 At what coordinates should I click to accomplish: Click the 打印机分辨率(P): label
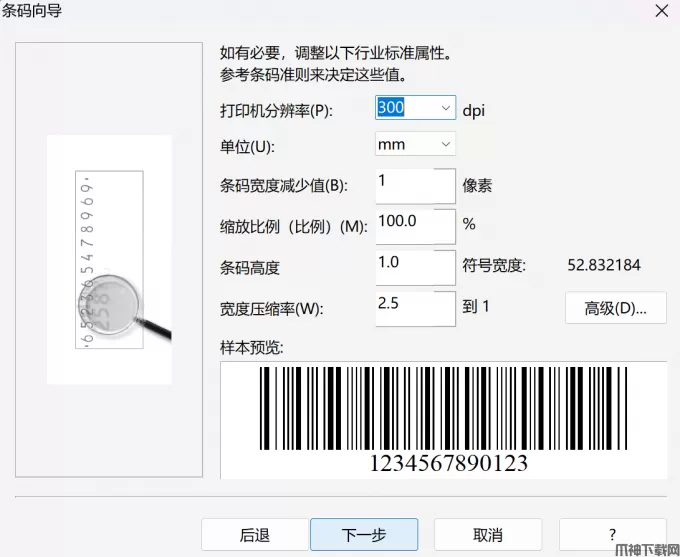[x=276, y=111]
